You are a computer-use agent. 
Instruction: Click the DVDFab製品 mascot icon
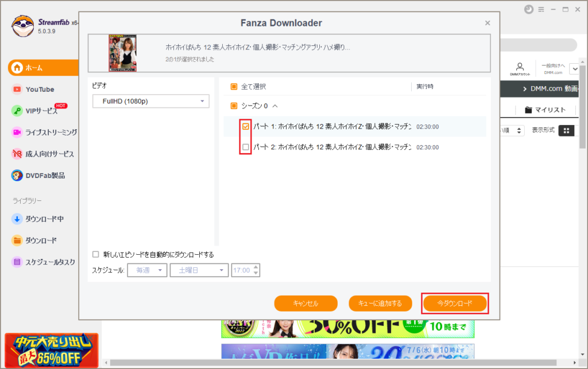17,176
